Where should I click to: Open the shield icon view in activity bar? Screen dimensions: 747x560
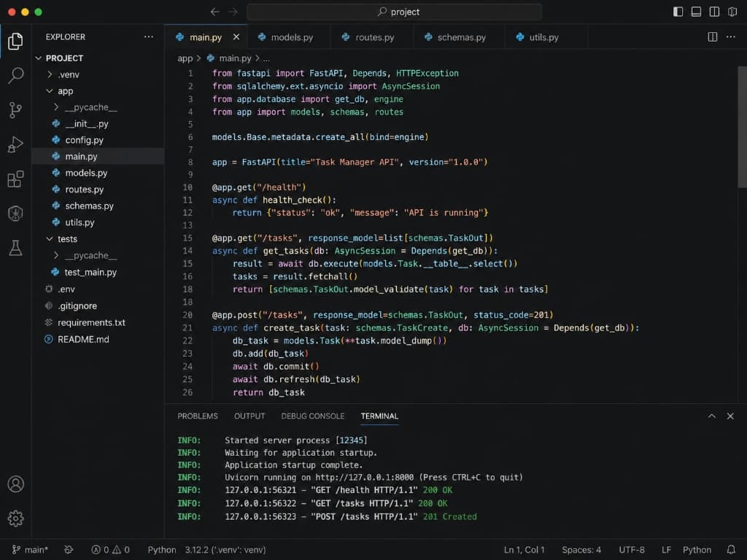tap(15, 214)
